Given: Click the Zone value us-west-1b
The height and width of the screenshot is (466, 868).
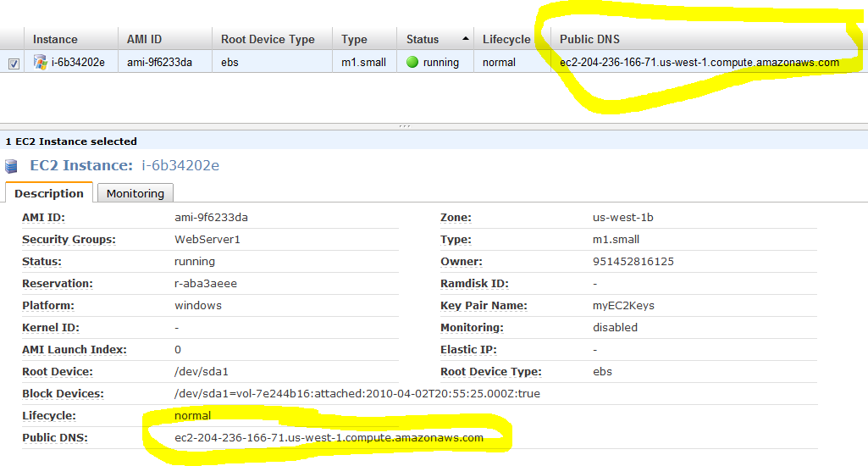Looking at the screenshot, I should 622,217.
